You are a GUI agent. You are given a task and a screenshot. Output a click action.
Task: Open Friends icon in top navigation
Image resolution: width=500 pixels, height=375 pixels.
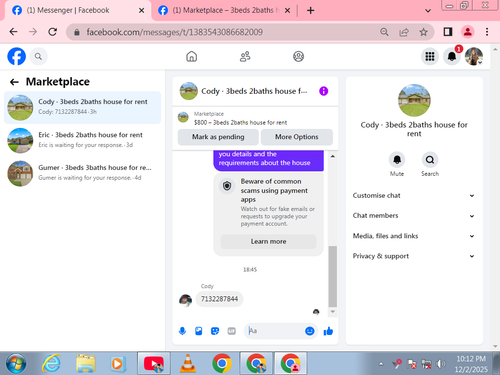(x=245, y=56)
